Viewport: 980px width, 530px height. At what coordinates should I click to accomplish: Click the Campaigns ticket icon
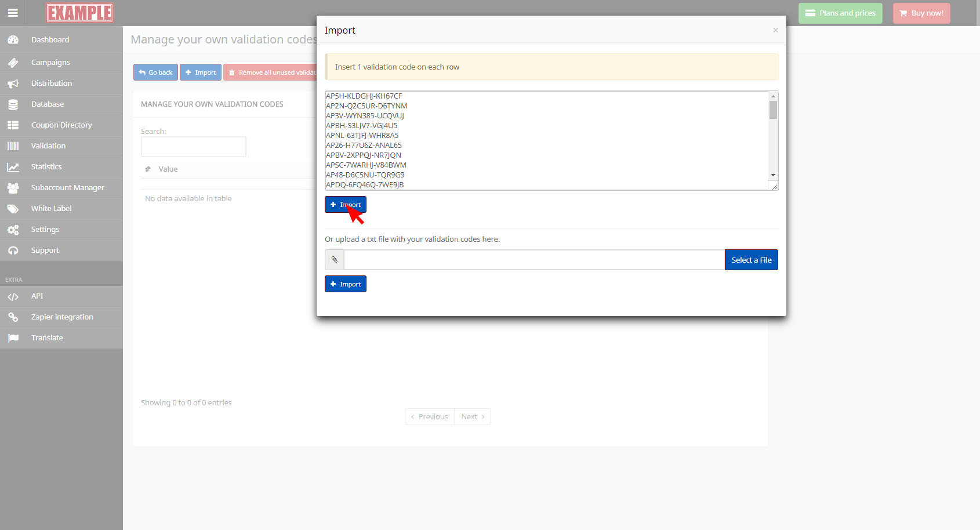13,63
